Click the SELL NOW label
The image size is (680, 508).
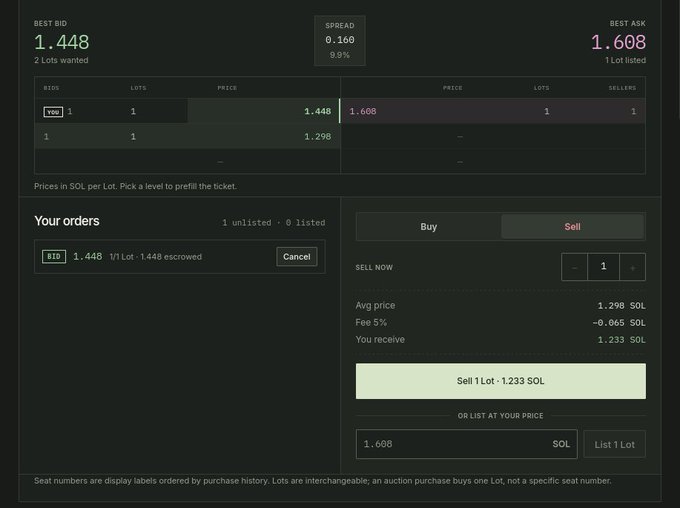[x=374, y=268]
